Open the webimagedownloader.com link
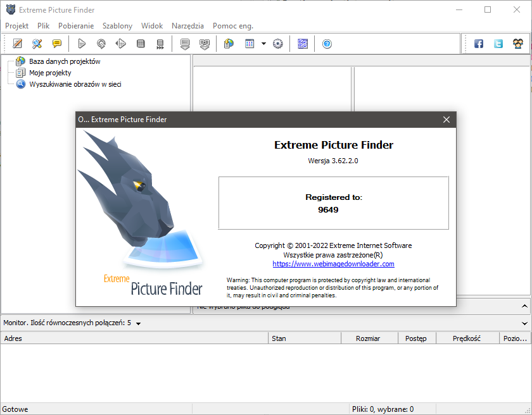 click(334, 264)
